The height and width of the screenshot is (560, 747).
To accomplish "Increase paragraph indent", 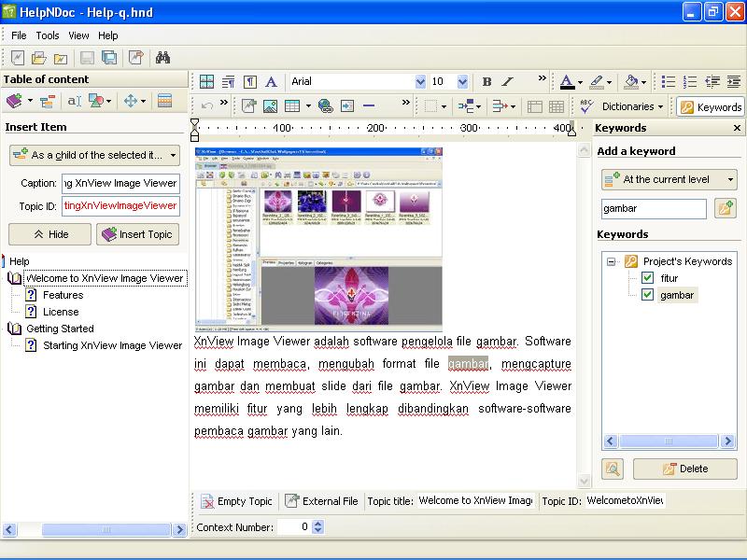I will click(734, 82).
